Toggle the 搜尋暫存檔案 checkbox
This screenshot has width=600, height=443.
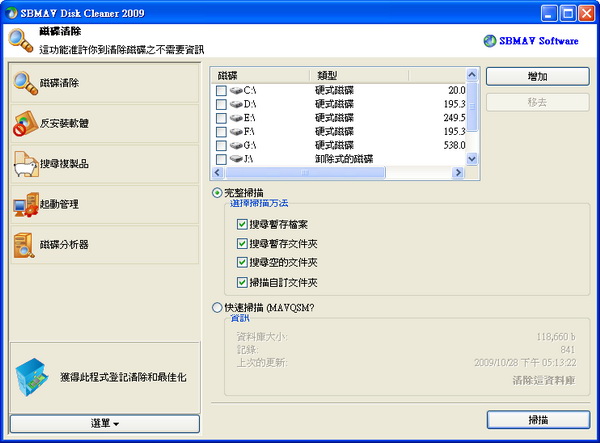tap(243, 224)
